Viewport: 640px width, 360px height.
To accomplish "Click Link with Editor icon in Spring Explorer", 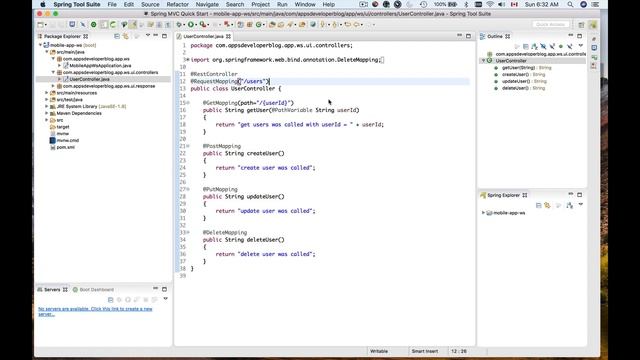I will 547,205.
